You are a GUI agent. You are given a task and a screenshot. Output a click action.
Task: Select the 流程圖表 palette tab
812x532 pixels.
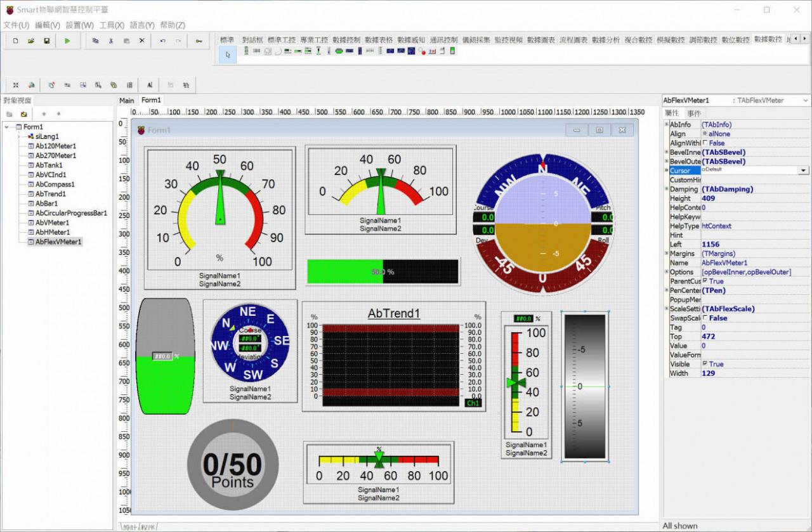(x=573, y=39)
